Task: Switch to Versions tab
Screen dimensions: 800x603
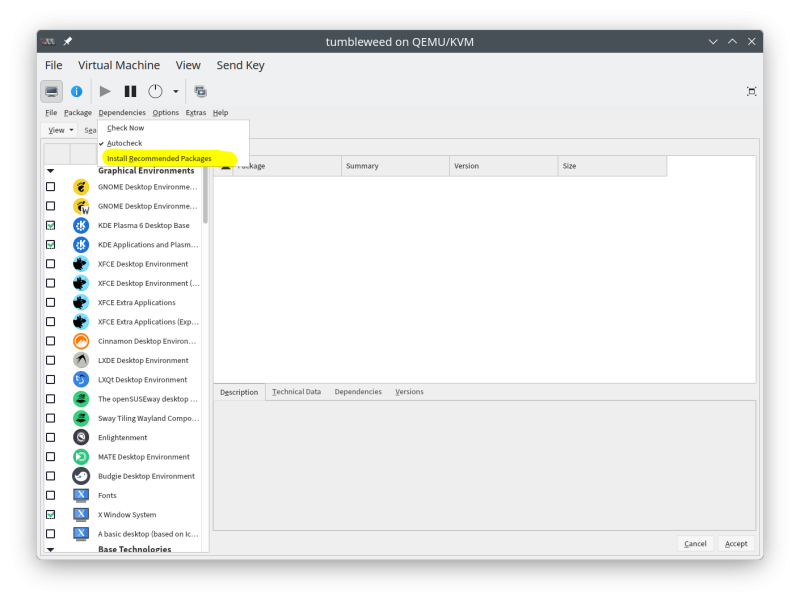Action: [x=409, y=392]
